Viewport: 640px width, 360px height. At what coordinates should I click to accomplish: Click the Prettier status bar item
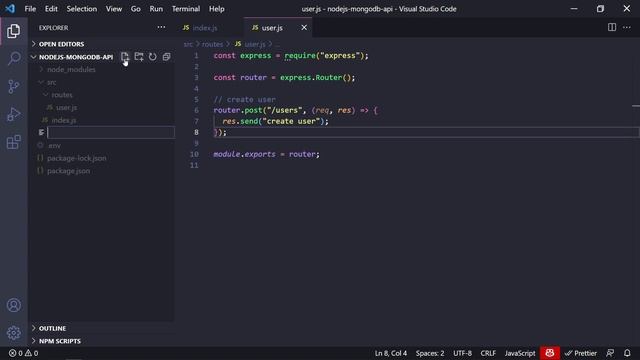click(x=581, y=353)
